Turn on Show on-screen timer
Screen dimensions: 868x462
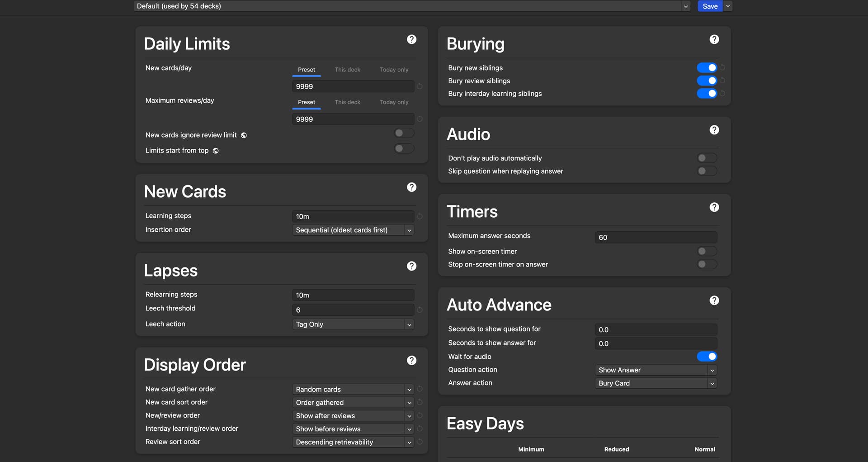tap(707, 251)
